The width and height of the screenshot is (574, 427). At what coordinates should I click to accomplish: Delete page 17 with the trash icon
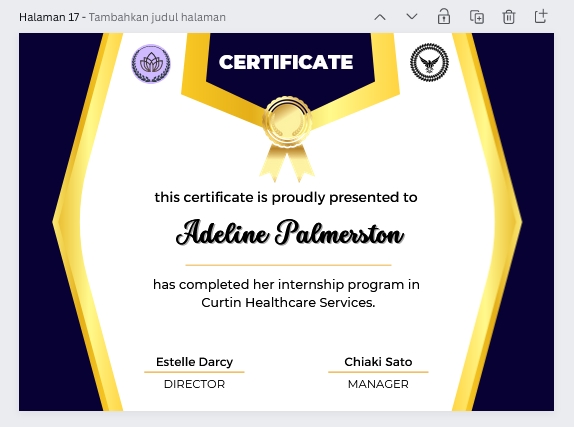(508, 17)
